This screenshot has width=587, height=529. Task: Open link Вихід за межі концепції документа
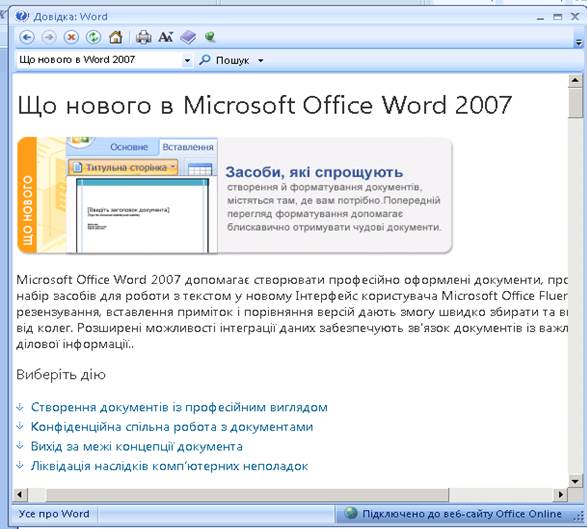point(137,446)
